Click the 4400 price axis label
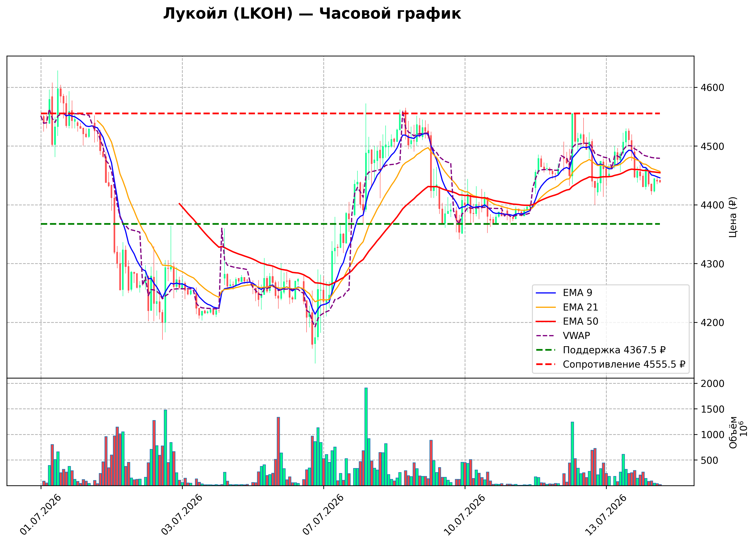Screen dimensions: 756x544 click(x=712, y=205)
